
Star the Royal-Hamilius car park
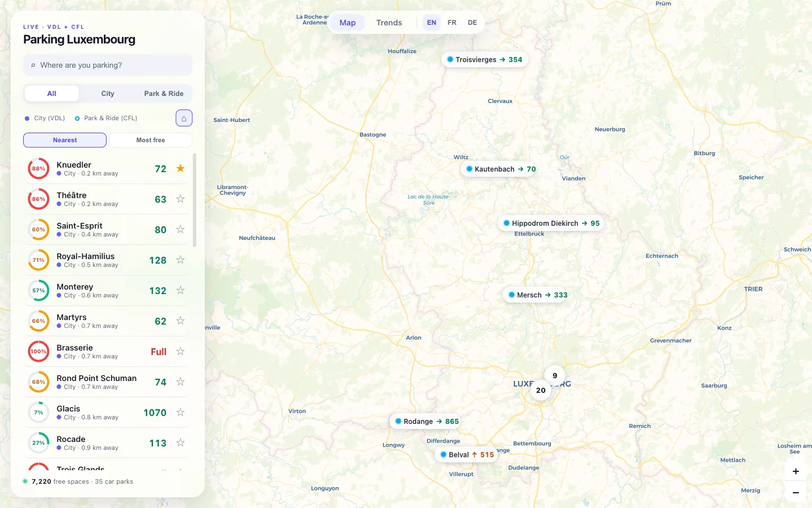[180, 260]
